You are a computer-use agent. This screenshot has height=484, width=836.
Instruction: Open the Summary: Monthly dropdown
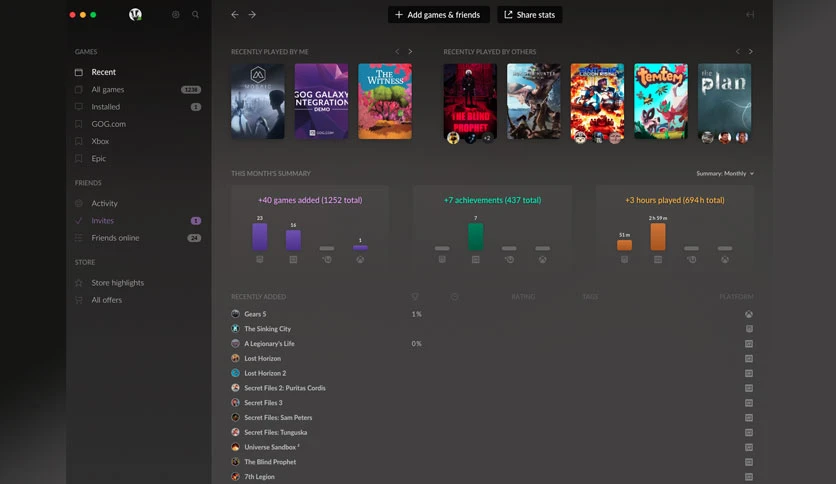click(725, 173)
